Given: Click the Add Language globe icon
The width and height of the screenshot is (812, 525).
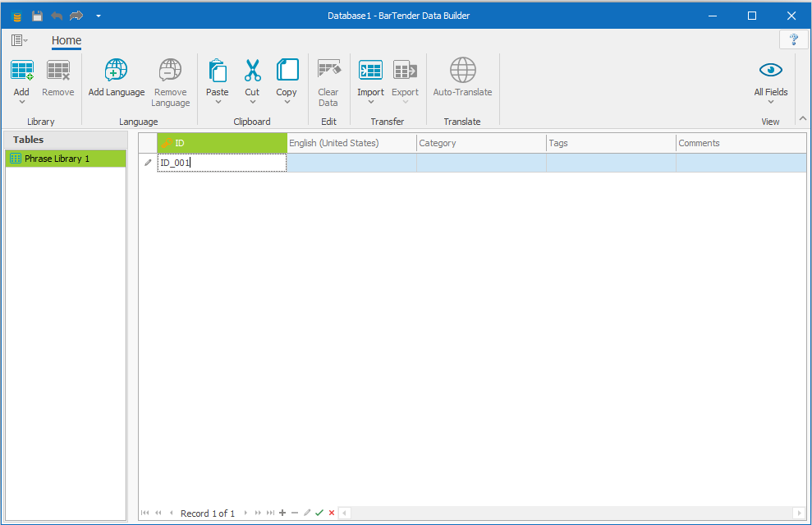Looking at the screenshot, I should 116,70.
